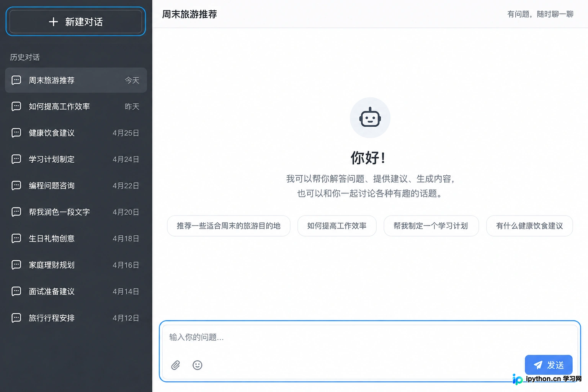
Task: Click the 今天 date label
Action: pos(132,80)
